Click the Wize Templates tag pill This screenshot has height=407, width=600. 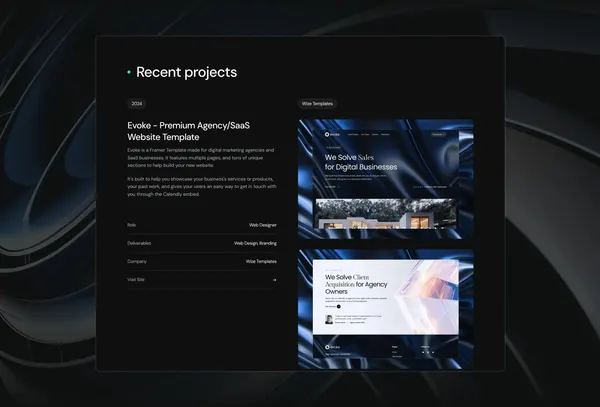click(x=317, y=104)
